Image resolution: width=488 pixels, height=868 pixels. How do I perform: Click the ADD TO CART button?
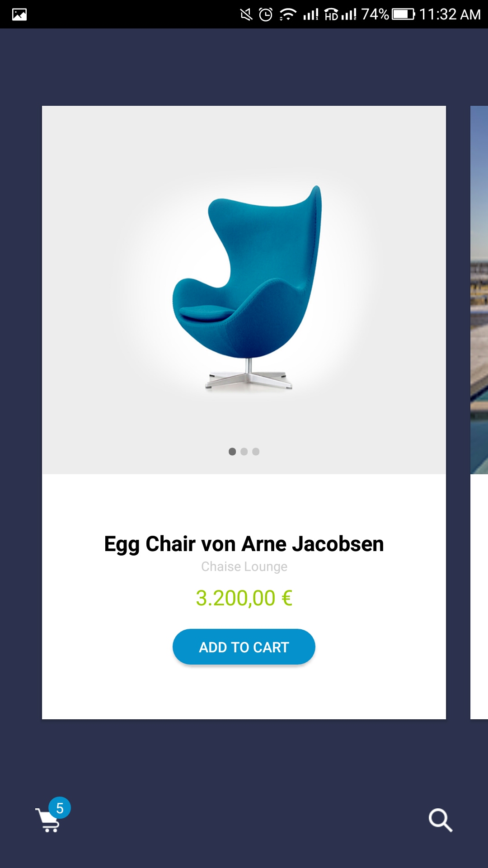click(244, 647)
